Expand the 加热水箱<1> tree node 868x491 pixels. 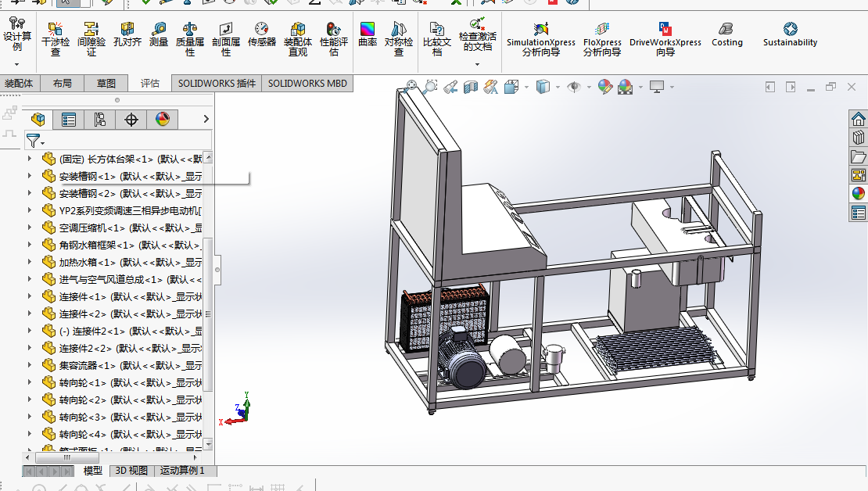[30, 262]
